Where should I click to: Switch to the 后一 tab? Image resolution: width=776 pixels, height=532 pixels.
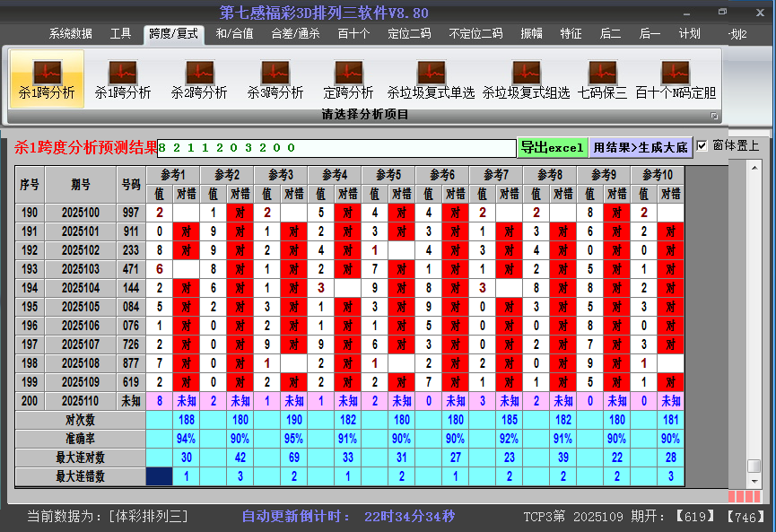click(650, 34)
